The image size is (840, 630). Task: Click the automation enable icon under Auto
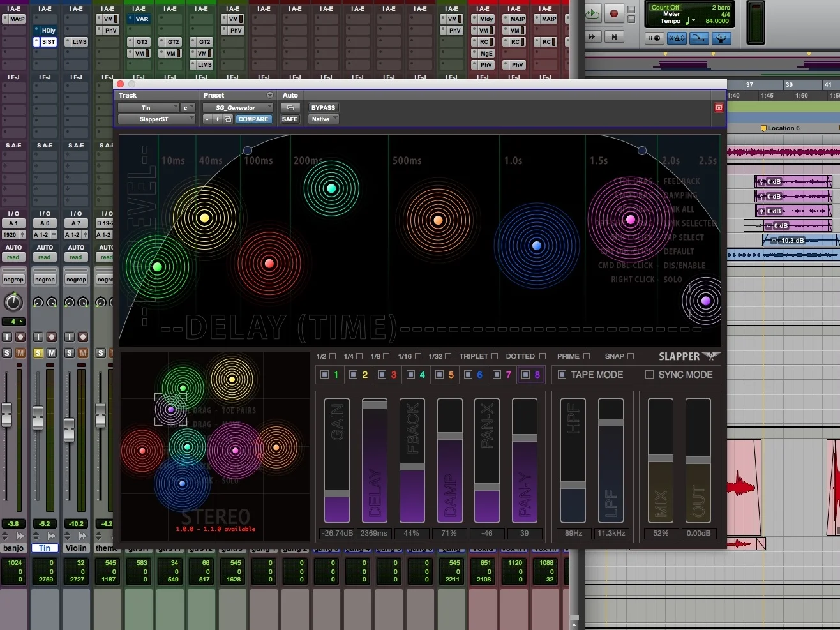click(x=290, y=107)
